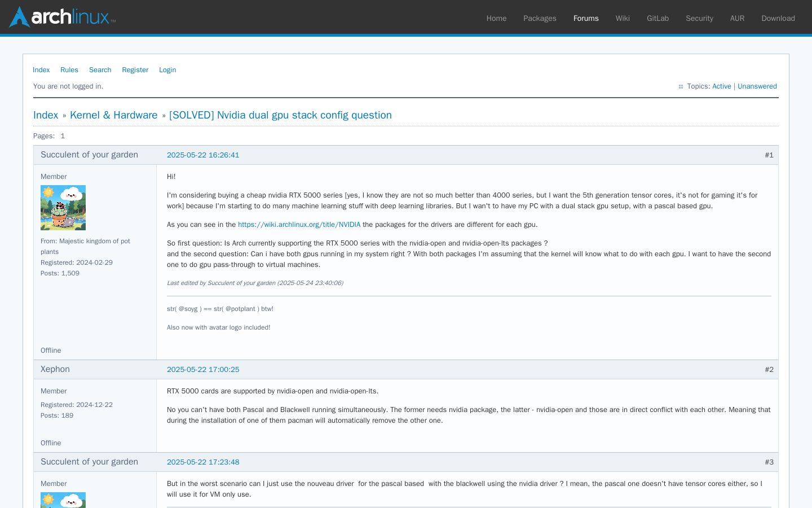
Task: Open post timestamp 2025-05-22 16:26:41
Action: point(203,155)
